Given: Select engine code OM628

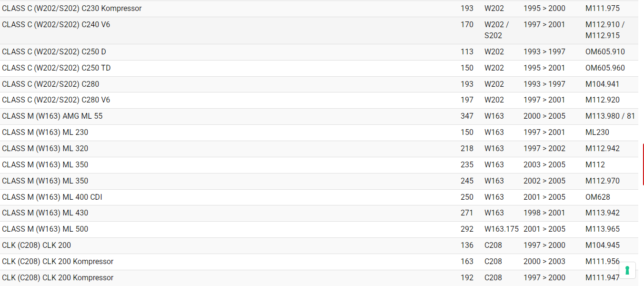Looking at the screenshot, I should tap(597, 197).
